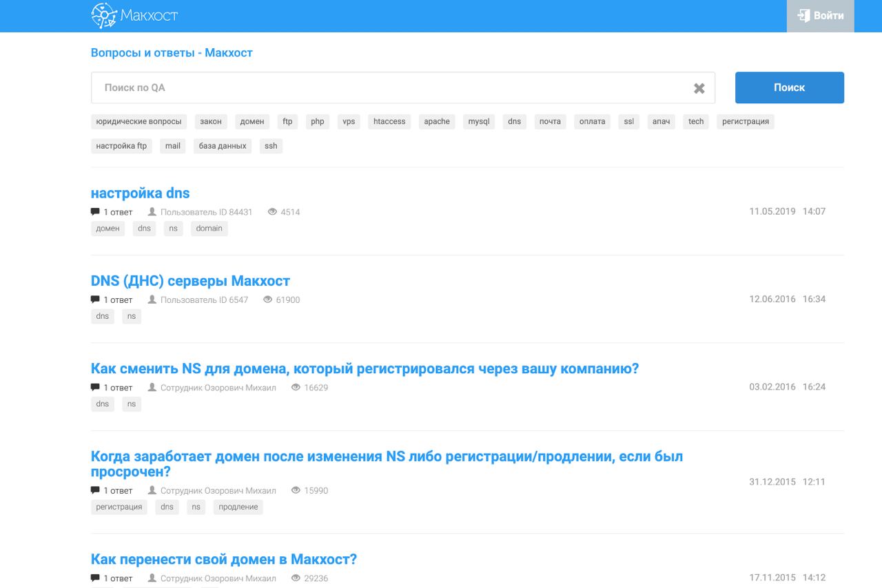Select the vps tag

point(349,122)
